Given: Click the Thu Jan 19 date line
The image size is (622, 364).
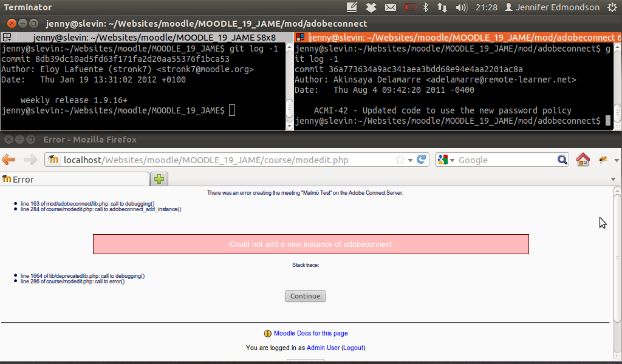Looking at the screenshot, I should [93, 79].
